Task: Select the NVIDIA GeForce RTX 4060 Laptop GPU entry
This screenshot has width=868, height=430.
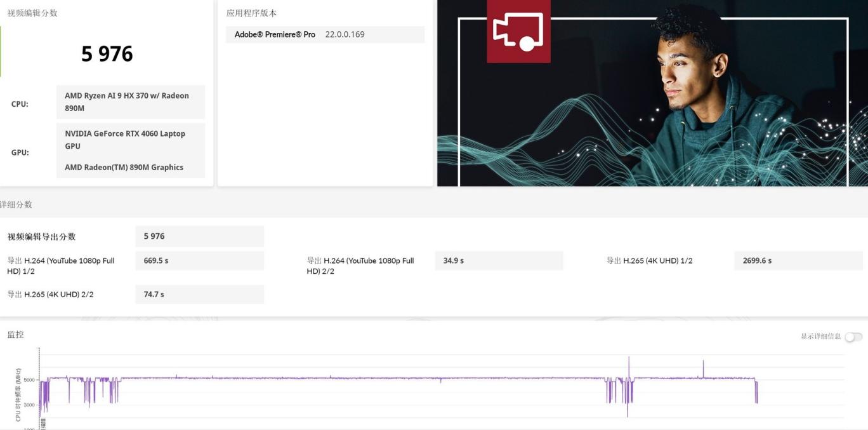Action: tap(130, 140)
